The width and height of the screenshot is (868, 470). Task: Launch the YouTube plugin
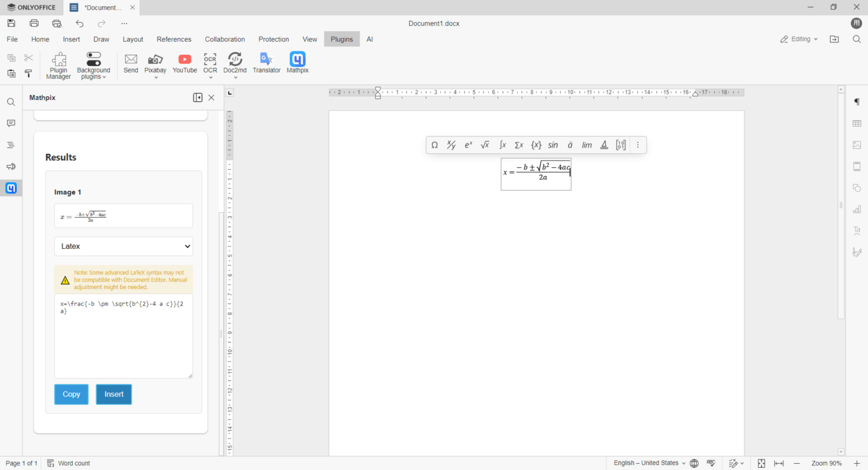tap(185, 62)
